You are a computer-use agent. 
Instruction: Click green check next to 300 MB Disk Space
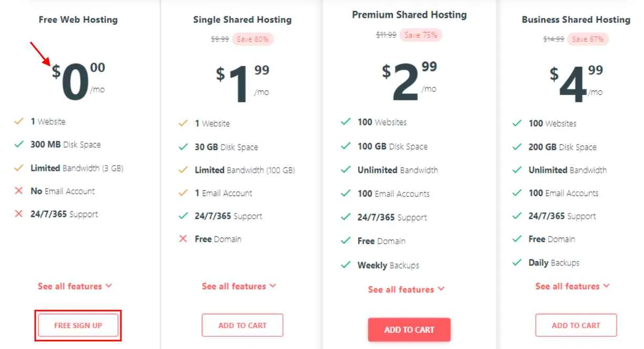[x=19, y=144]
